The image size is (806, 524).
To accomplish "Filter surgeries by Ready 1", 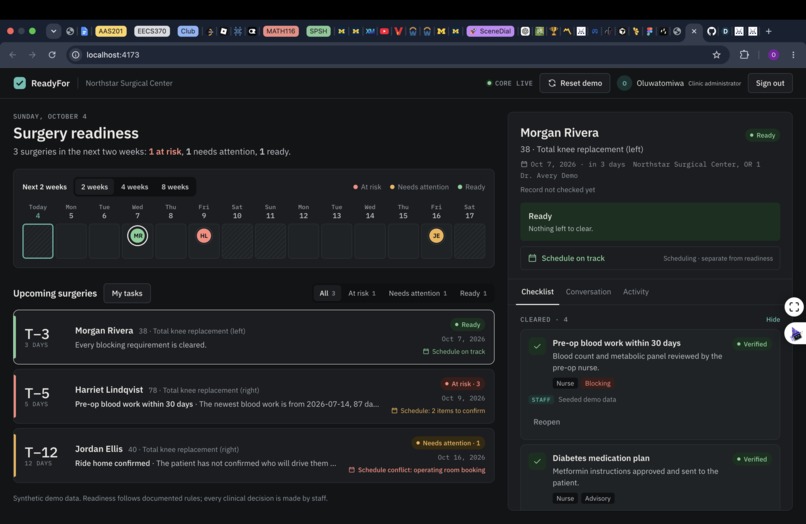I will point(473,293).
